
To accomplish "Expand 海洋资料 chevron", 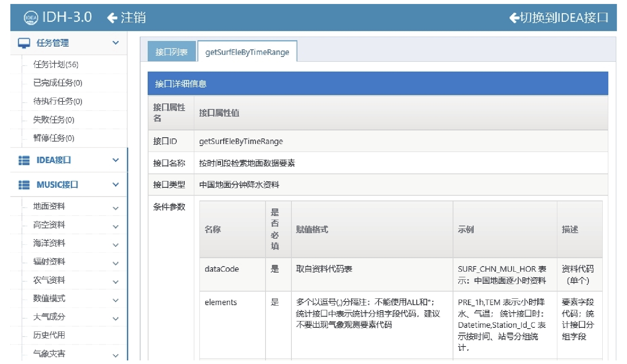I will coord(115,245).
